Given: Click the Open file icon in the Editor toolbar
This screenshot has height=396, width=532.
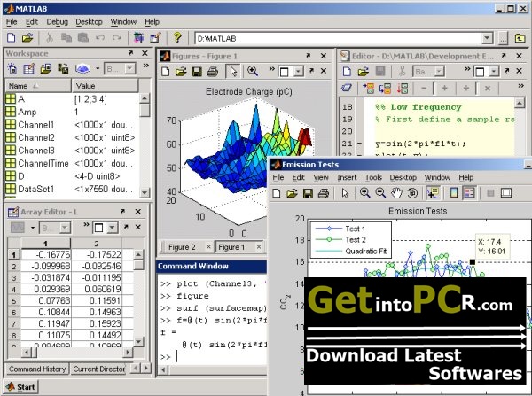Looking at the screenshot, I should [x=363, y=72].
